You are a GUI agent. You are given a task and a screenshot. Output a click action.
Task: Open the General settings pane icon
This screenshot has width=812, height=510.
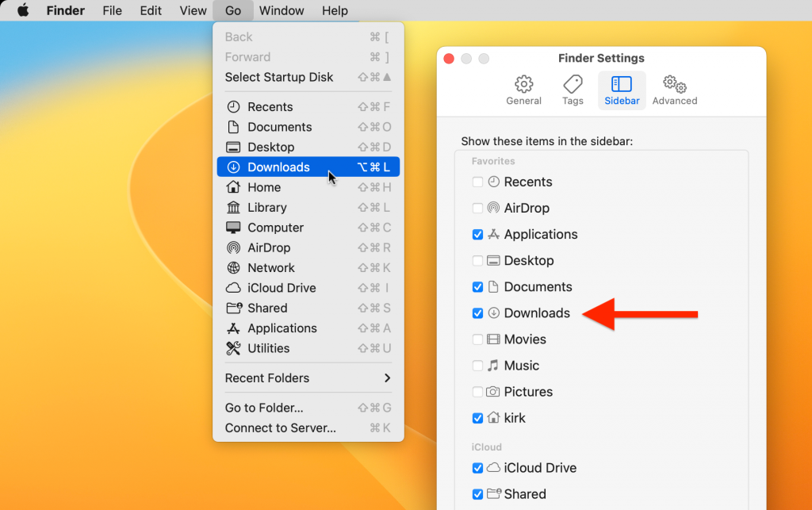pyautogui.click(x=523, y=84)
